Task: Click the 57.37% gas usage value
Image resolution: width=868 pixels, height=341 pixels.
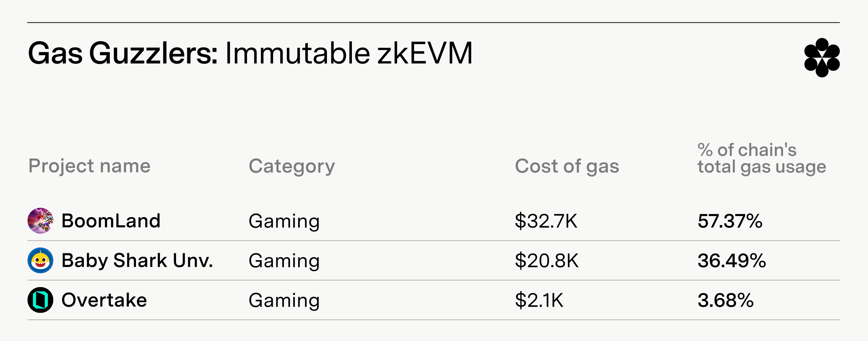Action: 730,221
